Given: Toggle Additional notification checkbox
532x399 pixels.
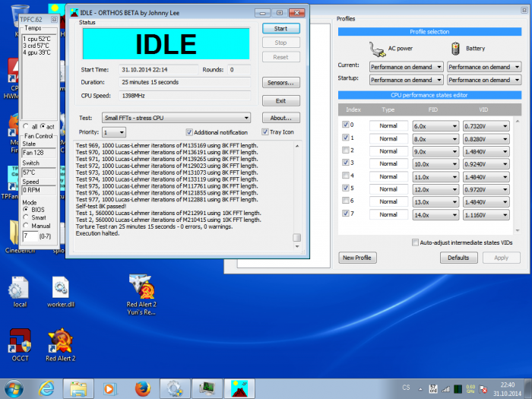Looking at the screenshot, I should (188, 132).
